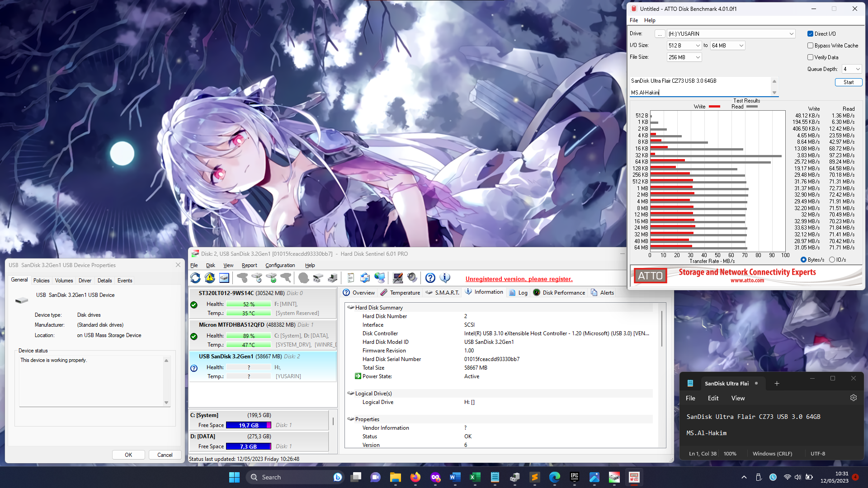The width and height of the screenshot is (868, 488).
Task: Open the Notepad Edit menu
Action: click(x=713, y=398)
